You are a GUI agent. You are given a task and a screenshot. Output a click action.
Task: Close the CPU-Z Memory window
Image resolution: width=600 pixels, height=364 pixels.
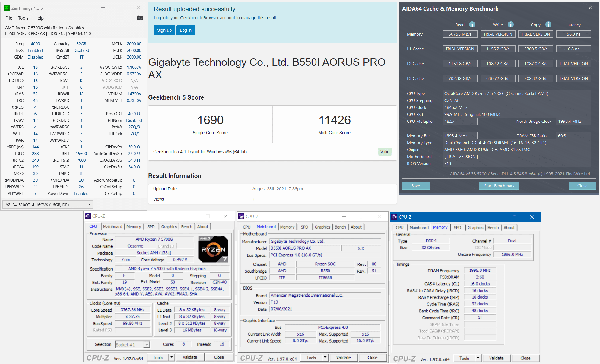point(532,217)
